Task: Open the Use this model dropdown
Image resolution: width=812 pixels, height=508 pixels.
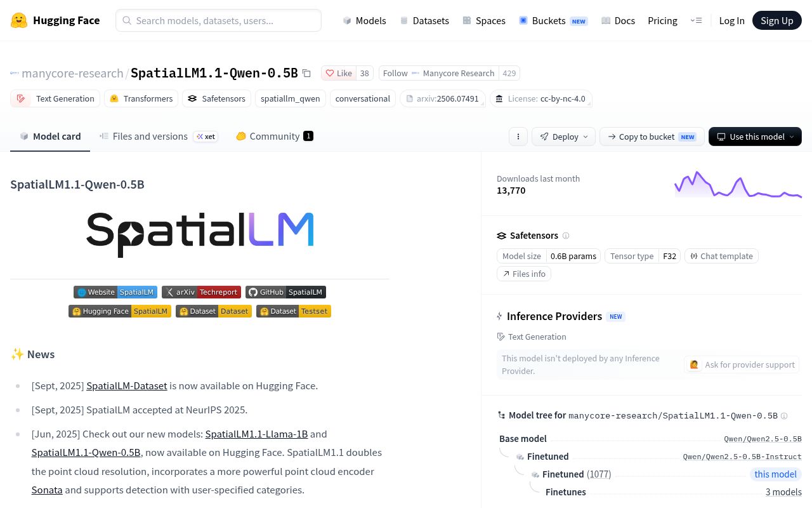Action: coord(755,137)
